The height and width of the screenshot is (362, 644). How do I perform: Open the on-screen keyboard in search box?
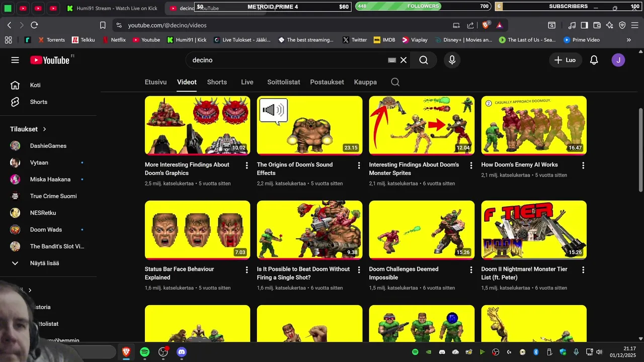click(392, 60)
